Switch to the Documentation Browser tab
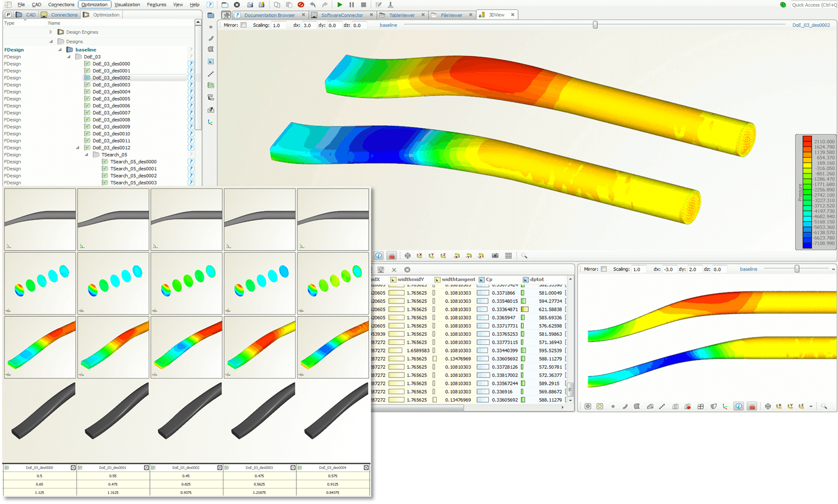Screen dimensions: 838x504 [270, 15]
